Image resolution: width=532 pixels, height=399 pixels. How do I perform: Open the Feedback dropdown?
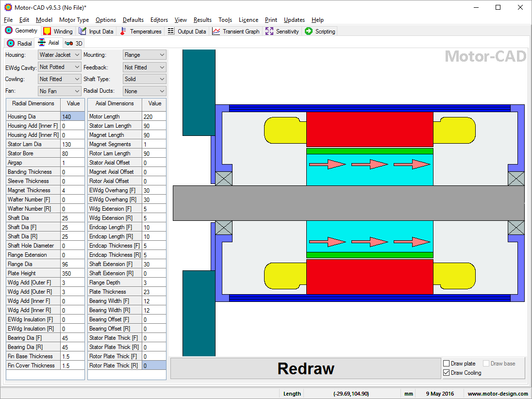point(145,67)
